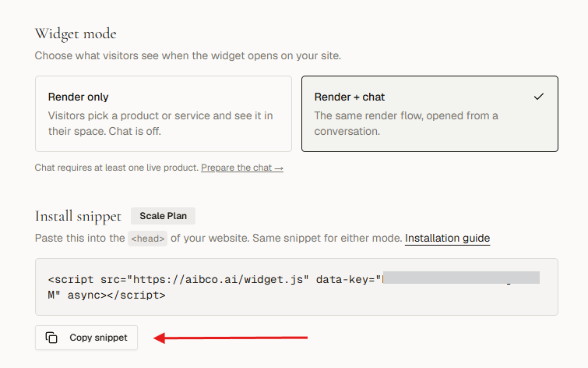Screen dimensions: 588x368
Task: Click the 'Choose what visitors see' subtitle
Action: click(188, 55)
